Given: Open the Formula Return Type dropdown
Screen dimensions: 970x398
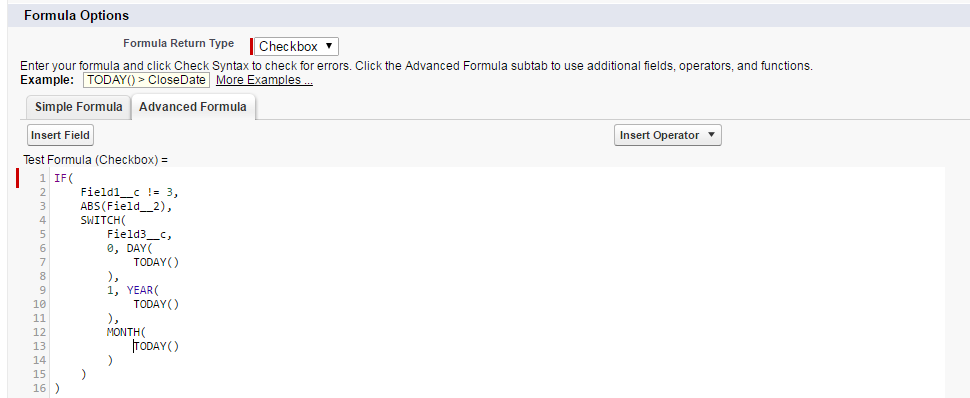Looking at the screenshot, I should point(296,46).
